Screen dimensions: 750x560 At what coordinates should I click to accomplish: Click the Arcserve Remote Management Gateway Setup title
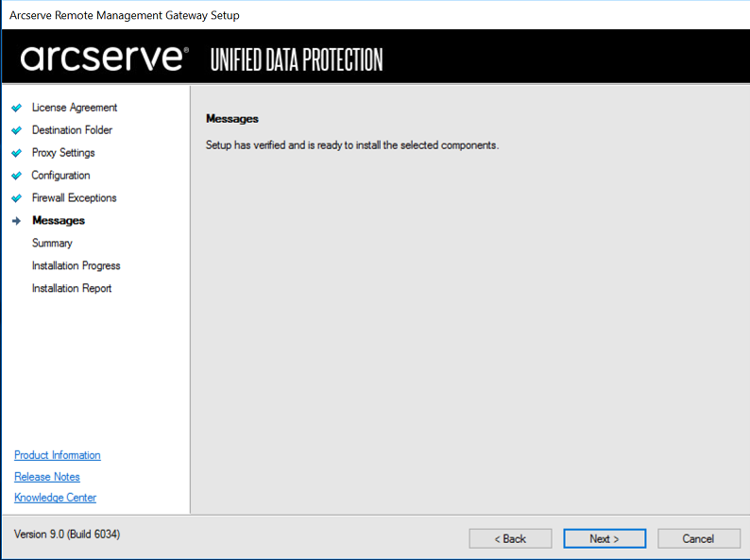pyautogui.click(x=125, y=15)
